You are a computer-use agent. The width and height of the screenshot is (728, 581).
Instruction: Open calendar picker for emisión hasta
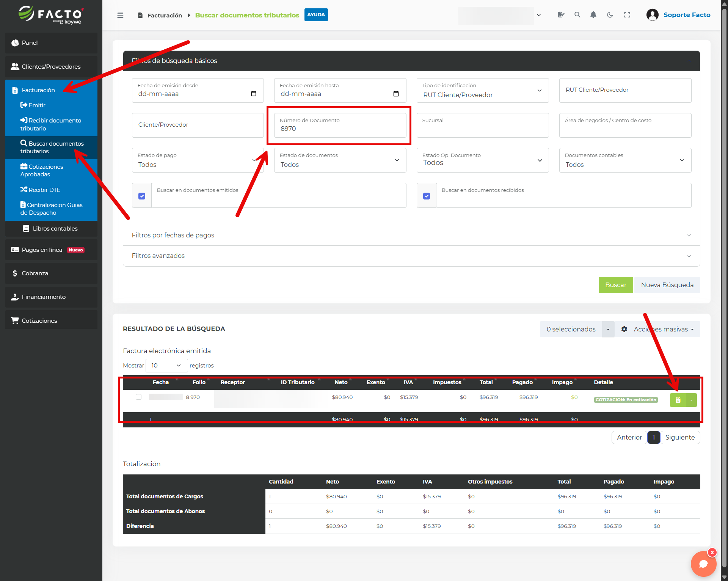pos(396,94)
